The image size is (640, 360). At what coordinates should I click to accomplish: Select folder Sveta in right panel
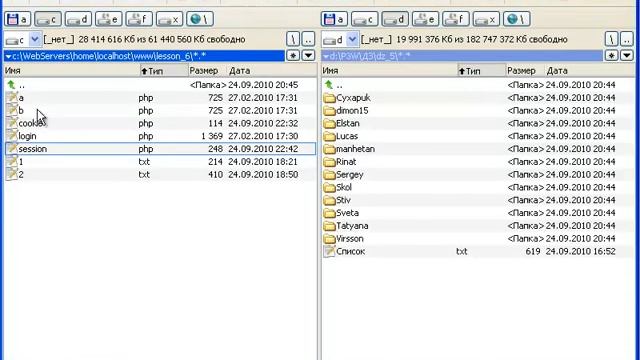click(x=478, y=213)
